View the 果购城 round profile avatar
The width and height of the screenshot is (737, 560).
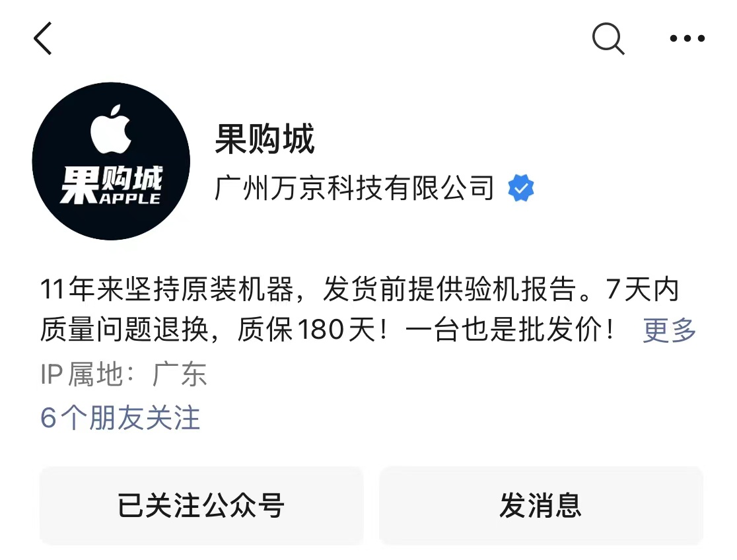[x=111, y=161]
